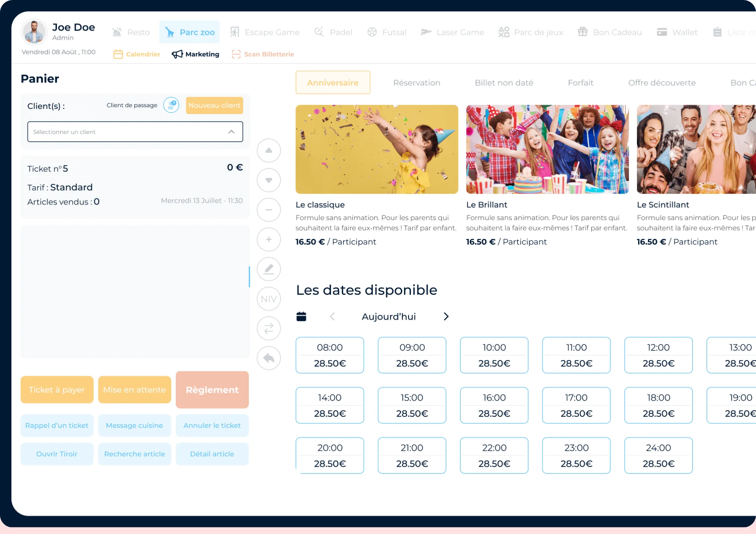Click the Message cuisine button

(x=135, y=425)
